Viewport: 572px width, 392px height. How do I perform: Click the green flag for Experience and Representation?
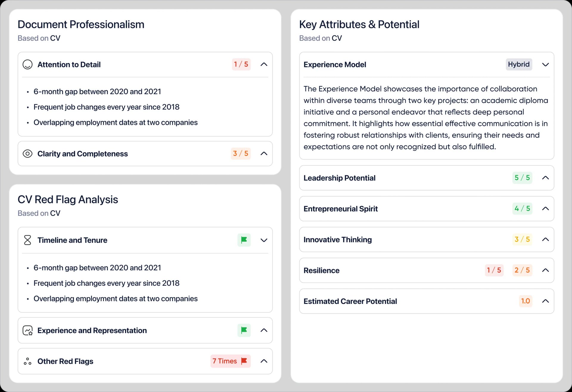point(244,330)
